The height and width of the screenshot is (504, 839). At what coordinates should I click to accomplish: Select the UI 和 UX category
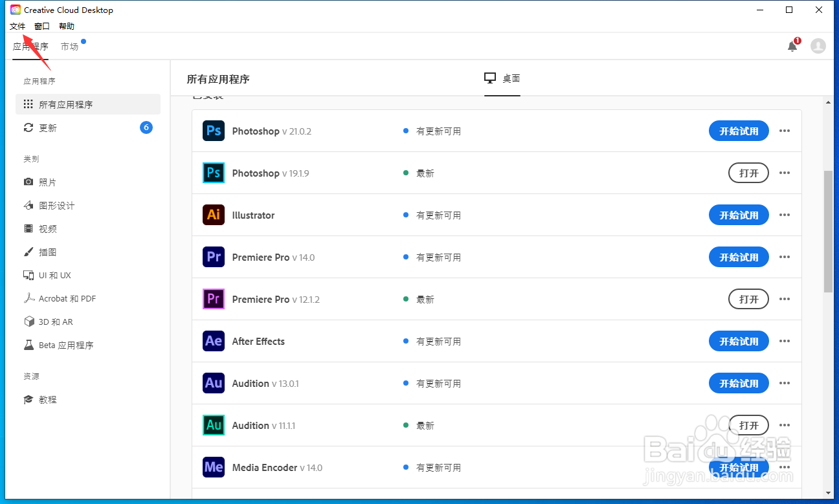click(88, 276)
